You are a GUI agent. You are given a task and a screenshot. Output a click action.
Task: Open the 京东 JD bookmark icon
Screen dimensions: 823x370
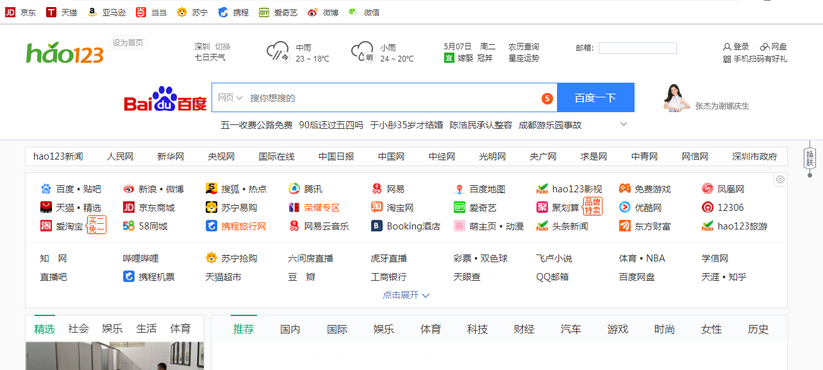pos(10,12)
